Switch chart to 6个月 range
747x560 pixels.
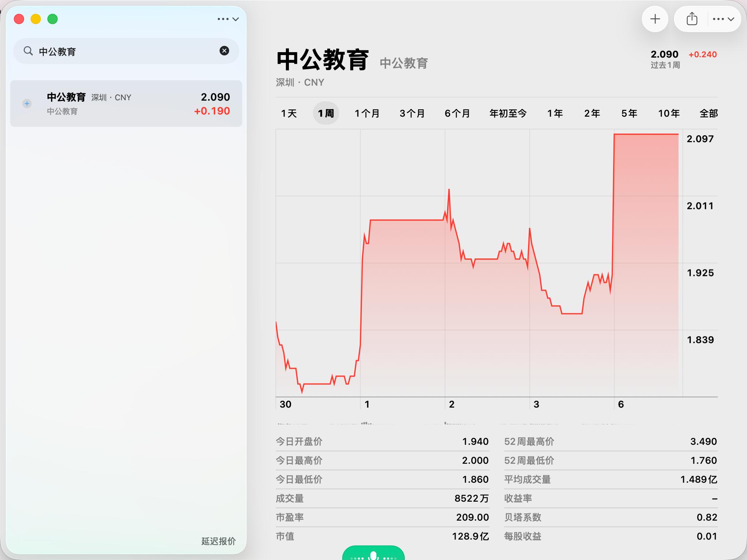pyautogui.click(x=457, y=113)
